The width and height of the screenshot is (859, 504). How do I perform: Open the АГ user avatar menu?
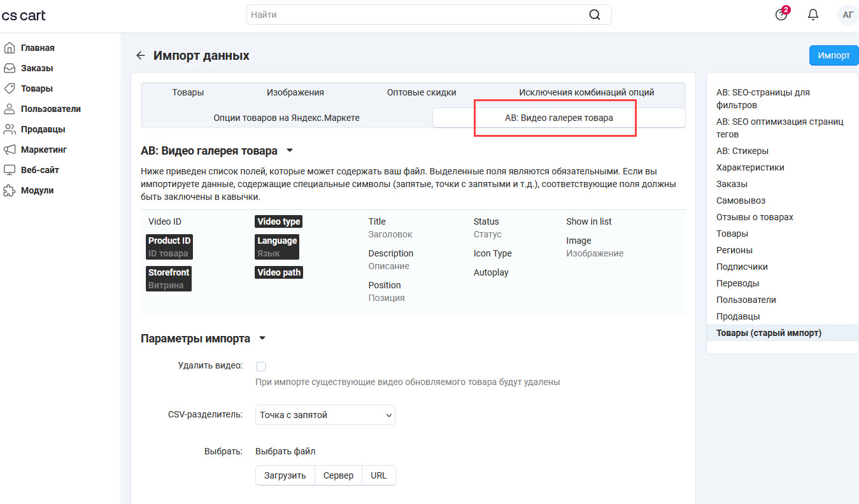point(848,15)
